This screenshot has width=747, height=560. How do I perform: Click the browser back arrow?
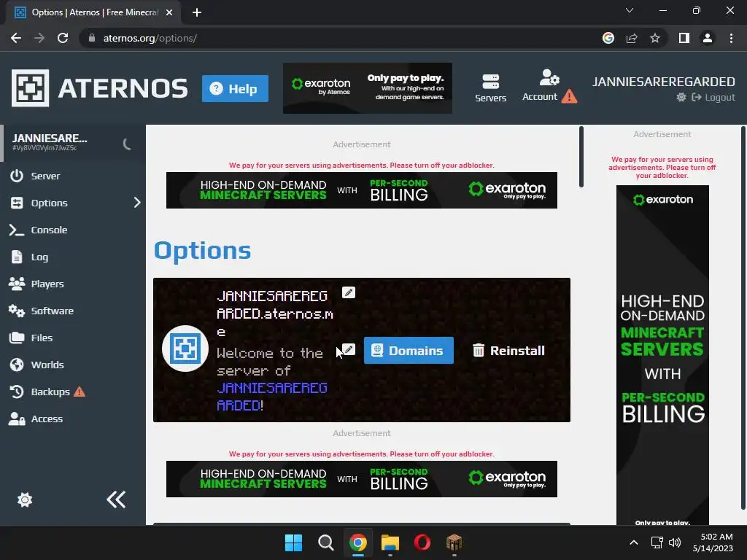[x=16, y=38]
